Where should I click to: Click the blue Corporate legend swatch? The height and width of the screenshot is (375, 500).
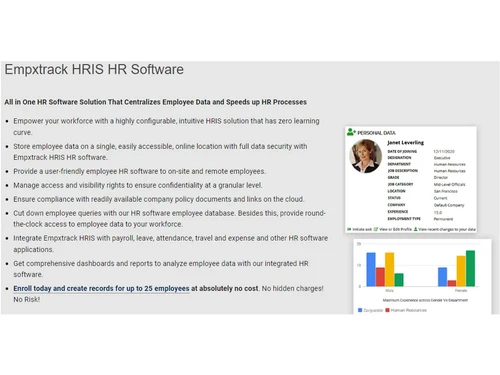[360, 310]
